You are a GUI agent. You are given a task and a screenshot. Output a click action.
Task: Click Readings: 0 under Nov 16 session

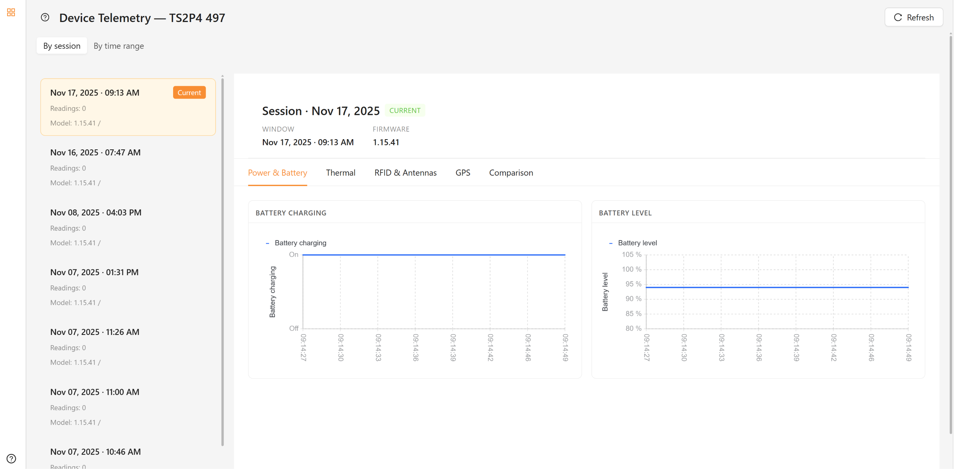tap(68, 168)
